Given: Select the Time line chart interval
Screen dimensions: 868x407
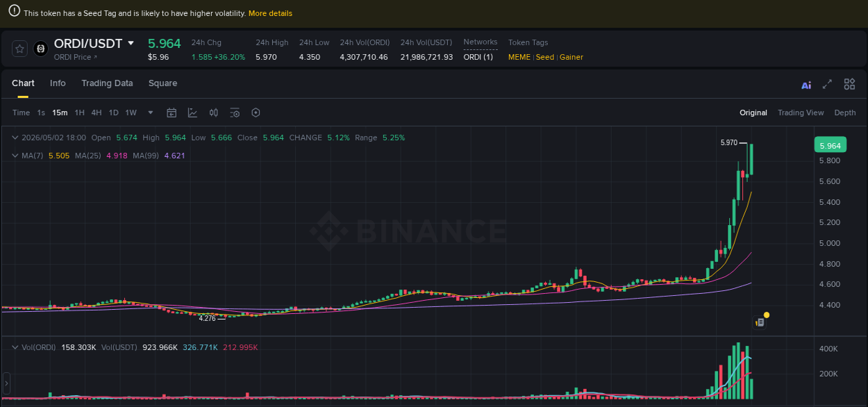Looking at the screenshot, I should (21, 113).
